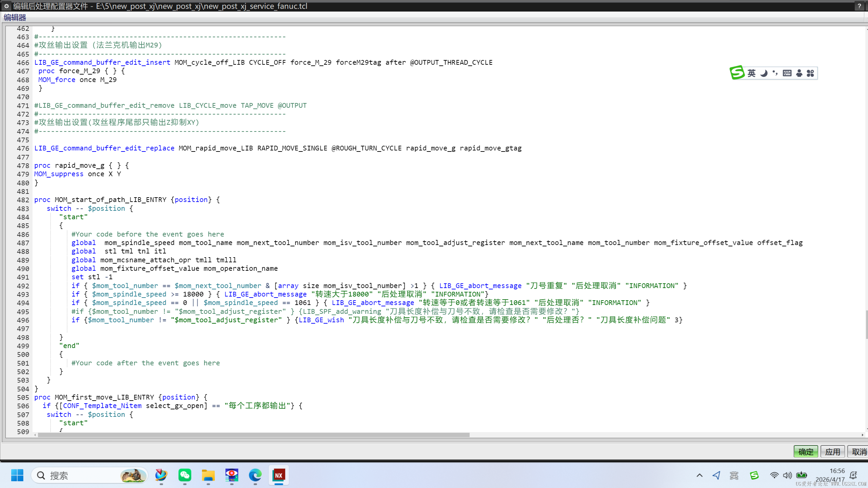Click the 'set stl -1' statement
This screenshot has width=868, height=488.
point(92,277)
